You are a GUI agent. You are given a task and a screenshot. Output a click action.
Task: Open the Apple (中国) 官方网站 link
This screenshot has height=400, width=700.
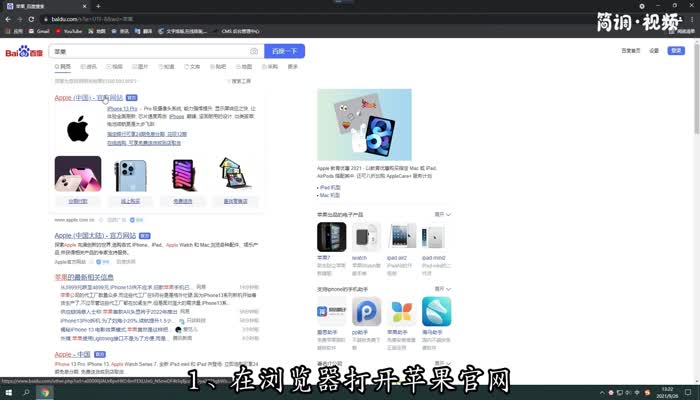(x=88, y=98)
